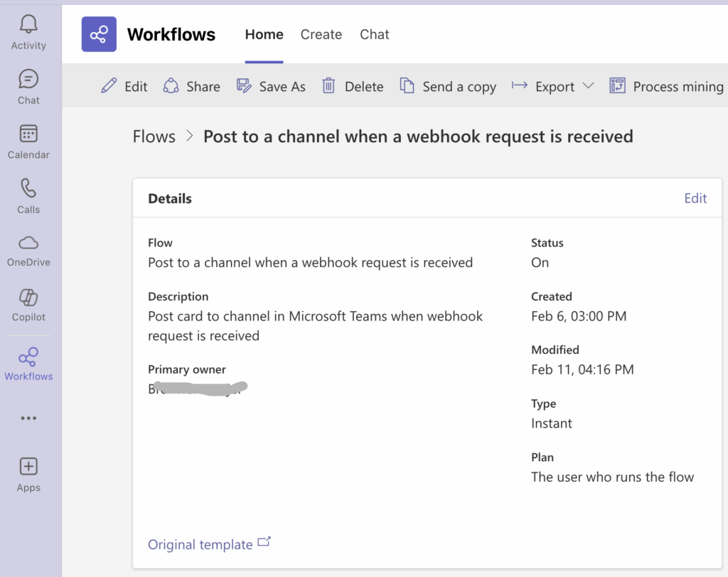Switch to the Create tab
Image resolution: width=728 pixels, height=577 pixels.
(x=321, y=34)
